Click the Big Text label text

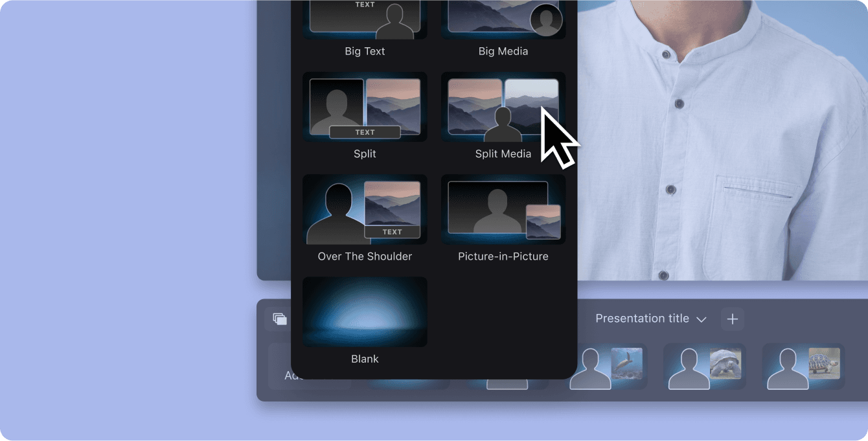click(x=365, y=51)
